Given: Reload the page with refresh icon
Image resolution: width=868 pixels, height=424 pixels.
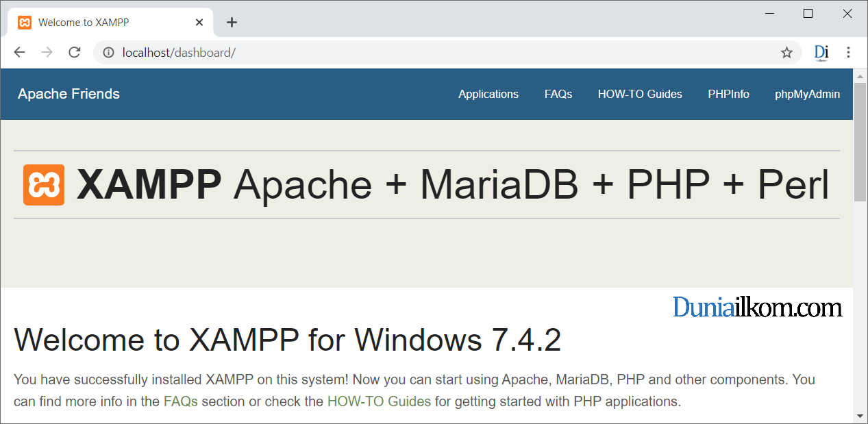Looking at the screenshot, I should [75, 53].
